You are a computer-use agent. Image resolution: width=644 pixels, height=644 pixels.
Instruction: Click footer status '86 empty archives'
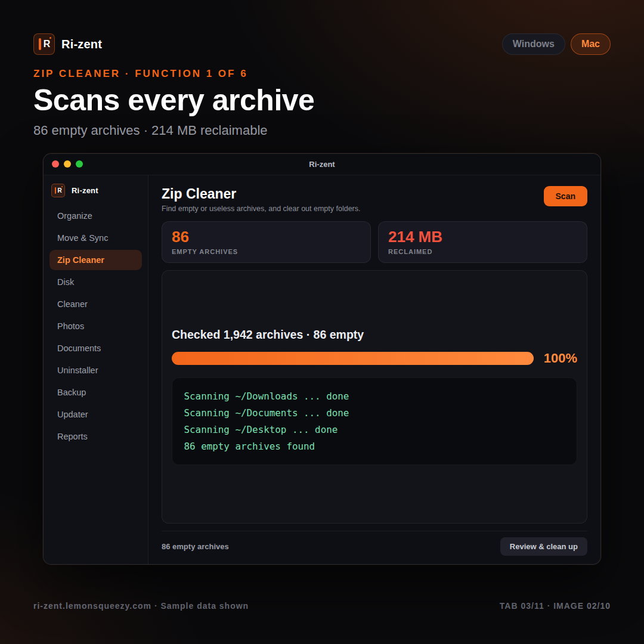click(x=195, y=547)
